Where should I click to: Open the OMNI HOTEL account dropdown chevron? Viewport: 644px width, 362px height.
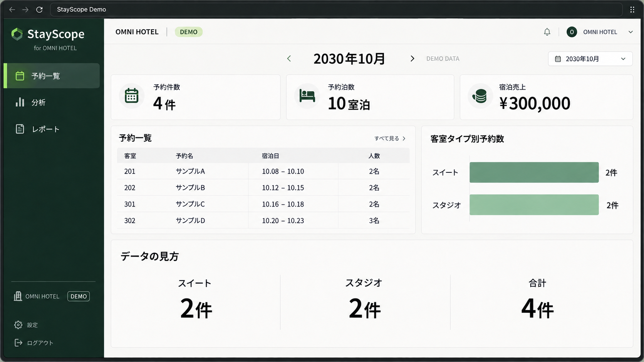pyautogui.click(x=631, y=32)
